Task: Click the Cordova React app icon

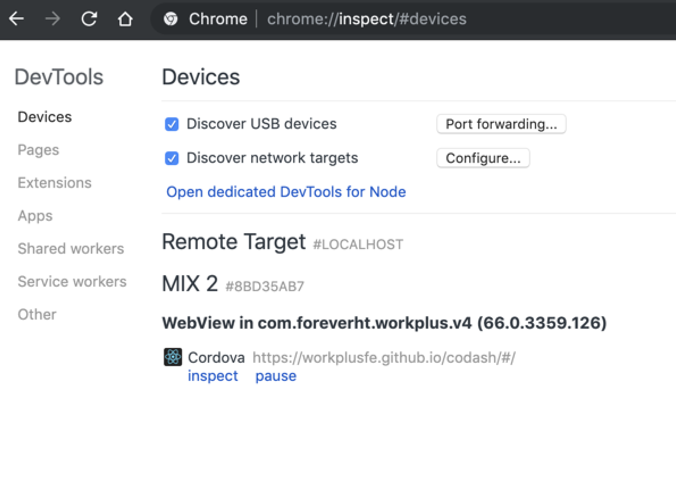Action: coord(173,357)
